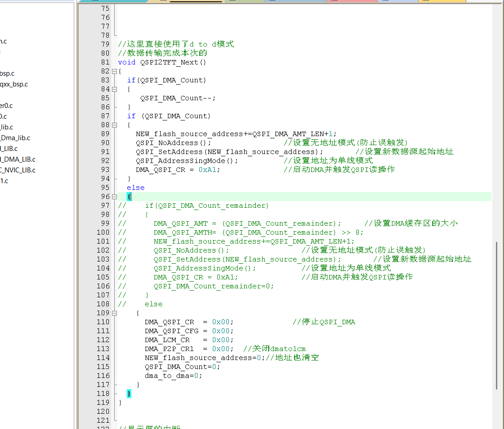Open the er0.c file in project tree
The image size is (504, 429).
(6, 106)
